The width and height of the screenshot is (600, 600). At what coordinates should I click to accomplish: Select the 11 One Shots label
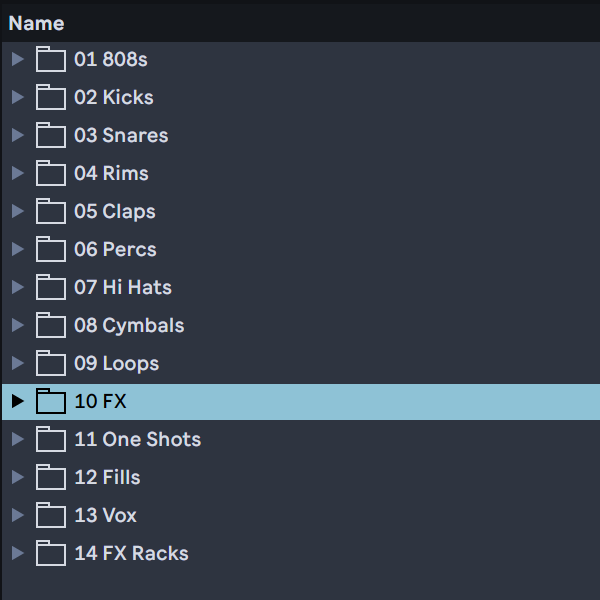click(x=137, y=440)
